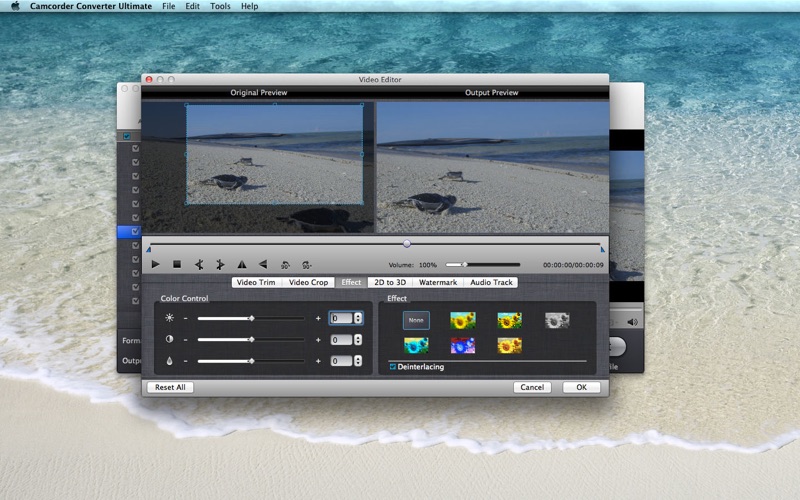The image size is (800, 500).
Task: Confirm edits with the OK button
Action: [581, 387]
